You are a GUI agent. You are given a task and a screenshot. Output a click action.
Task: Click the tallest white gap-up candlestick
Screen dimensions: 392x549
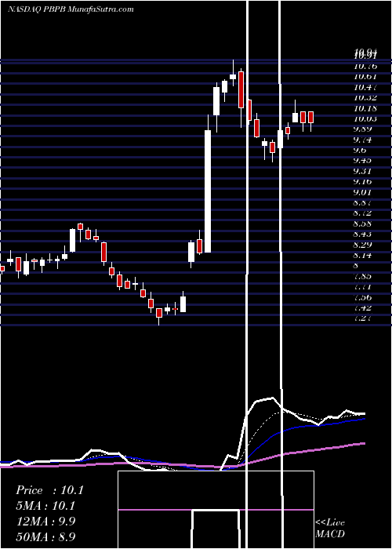tap(208, 191)
